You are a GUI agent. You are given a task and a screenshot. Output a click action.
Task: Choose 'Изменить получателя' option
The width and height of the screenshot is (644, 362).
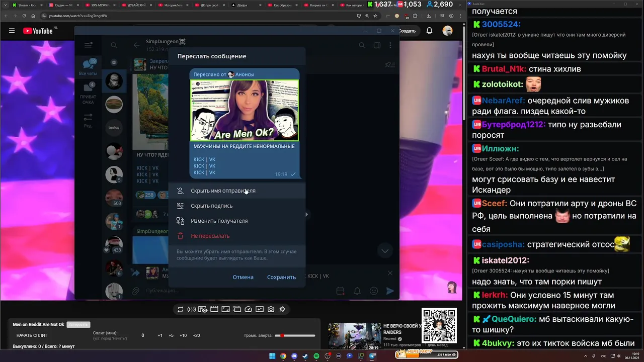236,221
